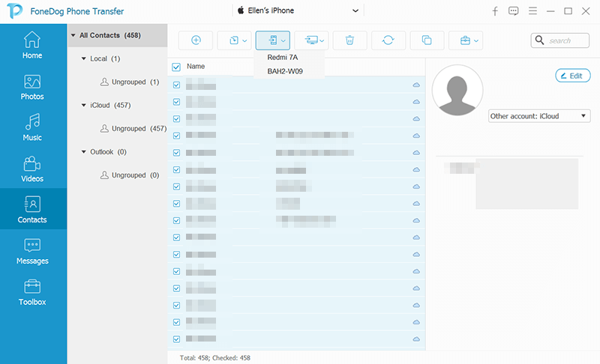This screenshot has width=600, height=364.
Task: Open the Messages section
Action: [x=32, y=251]
